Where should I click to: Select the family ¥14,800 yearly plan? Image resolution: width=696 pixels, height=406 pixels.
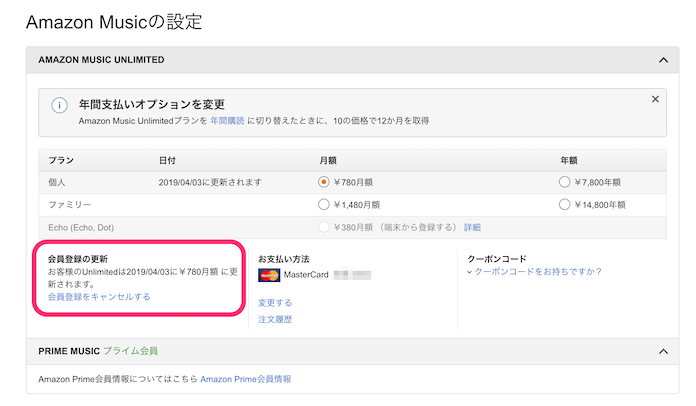click(x=564, y=205)
